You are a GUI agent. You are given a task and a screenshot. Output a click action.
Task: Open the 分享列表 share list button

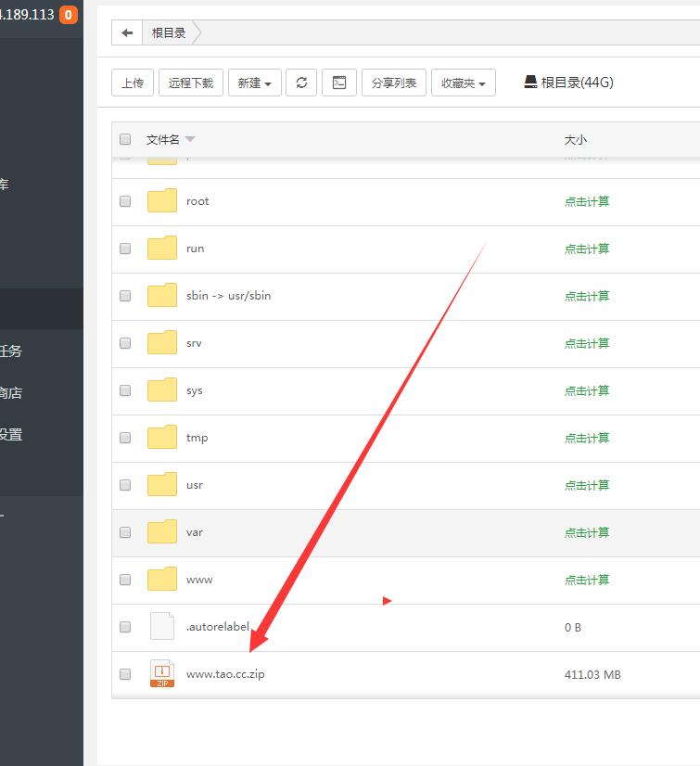point(394,83)
